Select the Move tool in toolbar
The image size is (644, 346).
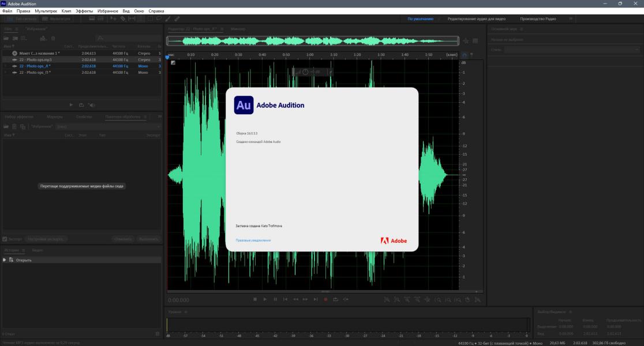pyautogui.click(x=113, y=19)
